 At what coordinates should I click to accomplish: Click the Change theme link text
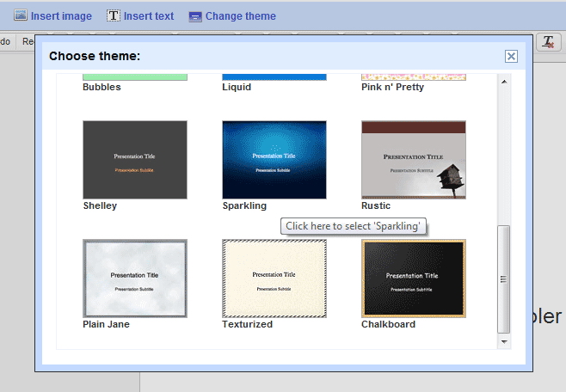click(241, 16)
